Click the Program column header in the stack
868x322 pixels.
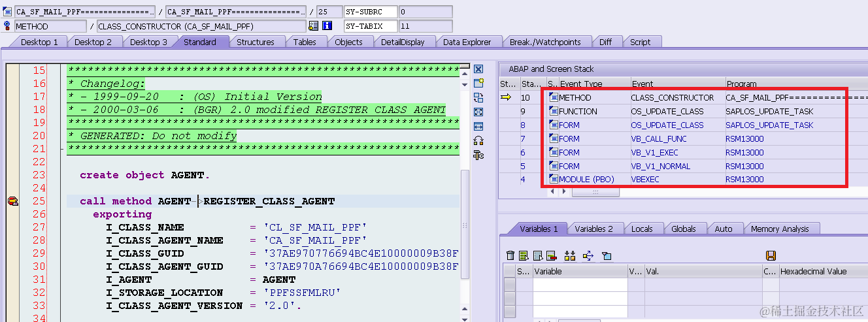click(797, 84)
